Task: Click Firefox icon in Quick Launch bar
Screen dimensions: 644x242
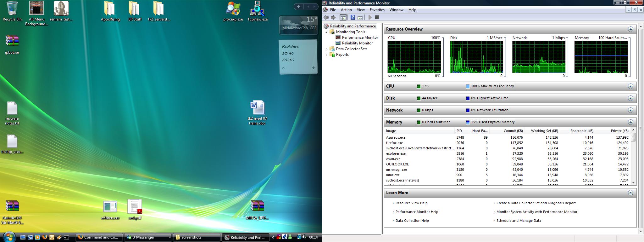Action: coord(45,237)
